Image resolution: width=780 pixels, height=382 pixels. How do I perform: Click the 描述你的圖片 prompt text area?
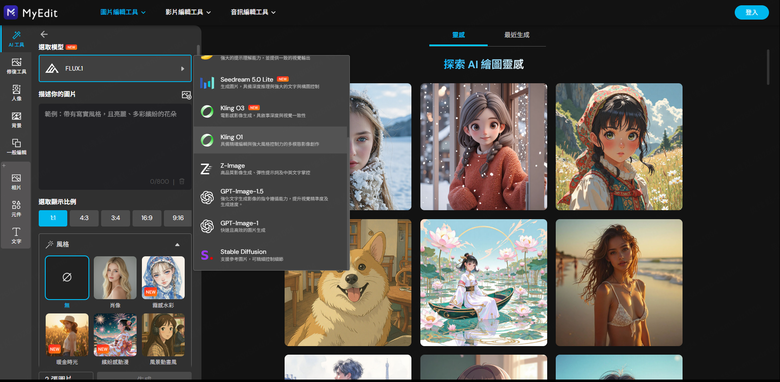coord(115,146)
